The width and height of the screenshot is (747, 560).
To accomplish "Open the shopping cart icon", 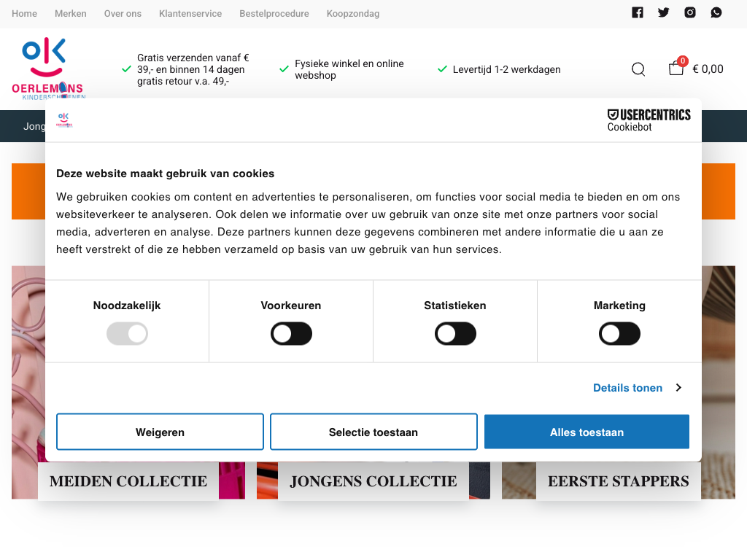I will pos(676,68).
